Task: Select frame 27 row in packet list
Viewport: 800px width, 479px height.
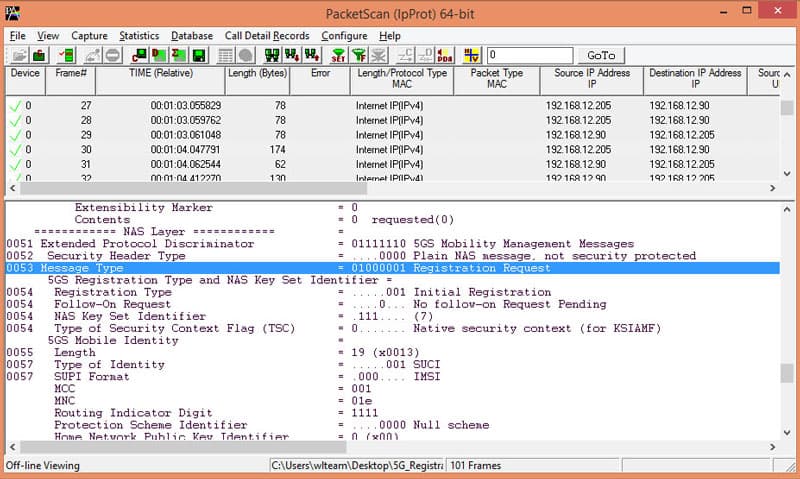Action: 392,106
